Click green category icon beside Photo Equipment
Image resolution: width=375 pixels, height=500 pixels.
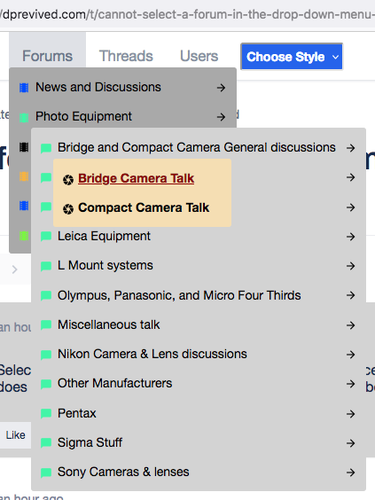click(24, 117)
